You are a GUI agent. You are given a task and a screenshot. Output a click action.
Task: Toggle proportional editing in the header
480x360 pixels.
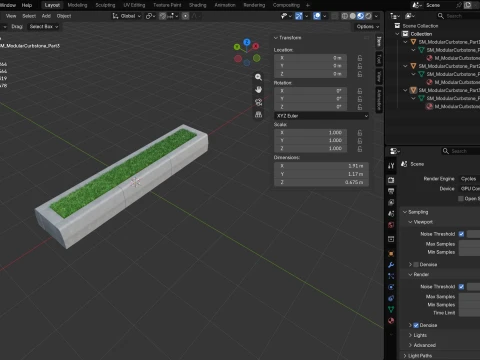coord(185,16)
